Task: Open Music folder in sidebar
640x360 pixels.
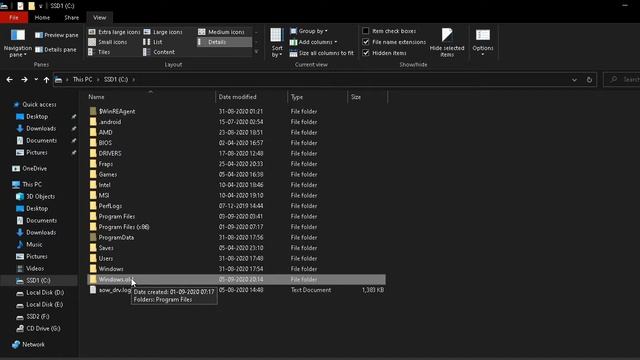Action: 29,244
